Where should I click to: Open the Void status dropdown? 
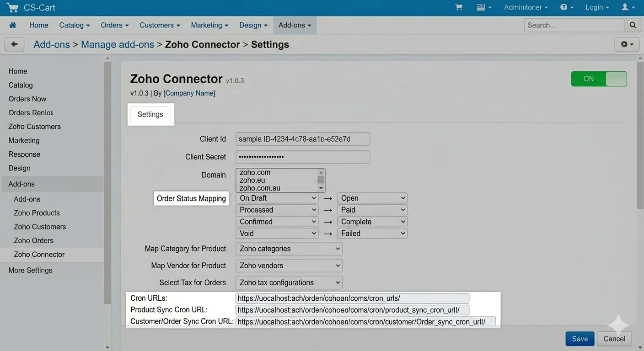[277, 234]
